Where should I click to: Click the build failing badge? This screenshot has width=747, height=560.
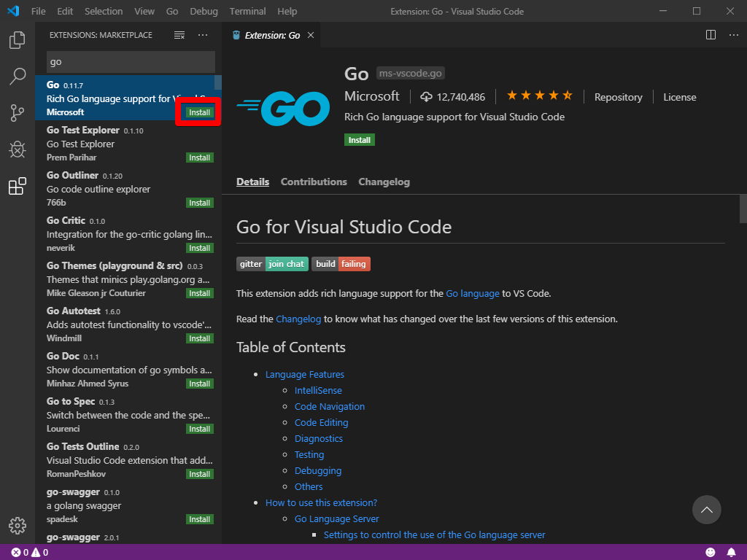[341, 264]
